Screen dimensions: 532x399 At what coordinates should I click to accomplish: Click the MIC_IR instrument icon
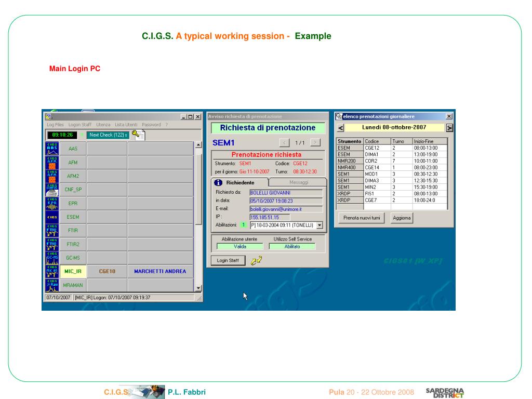pyautogui.click(x=52, y=271)
